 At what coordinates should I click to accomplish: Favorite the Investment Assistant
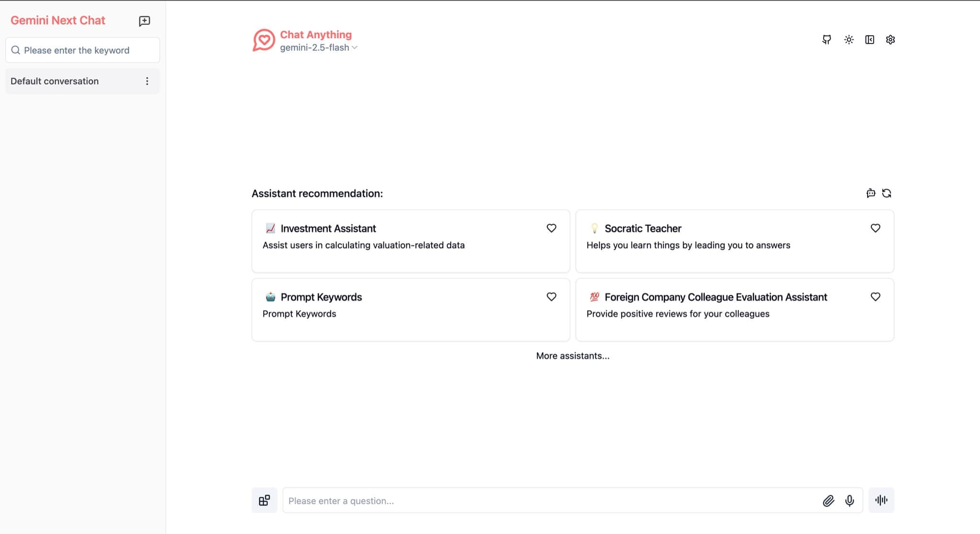coord(551,228)
